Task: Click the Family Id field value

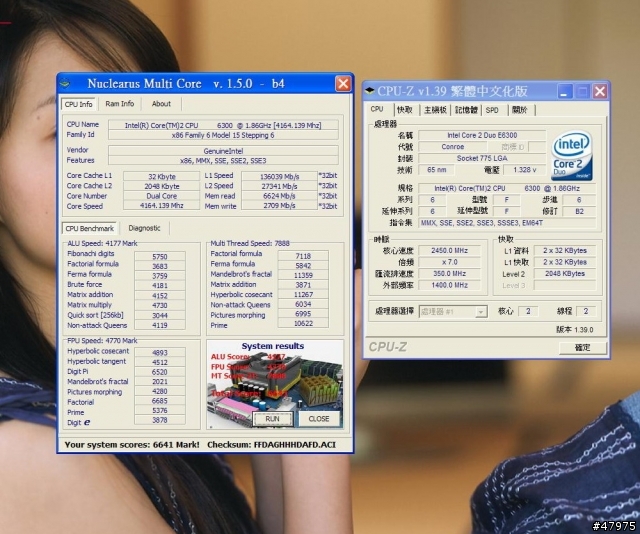Action: tap(223, 135)
